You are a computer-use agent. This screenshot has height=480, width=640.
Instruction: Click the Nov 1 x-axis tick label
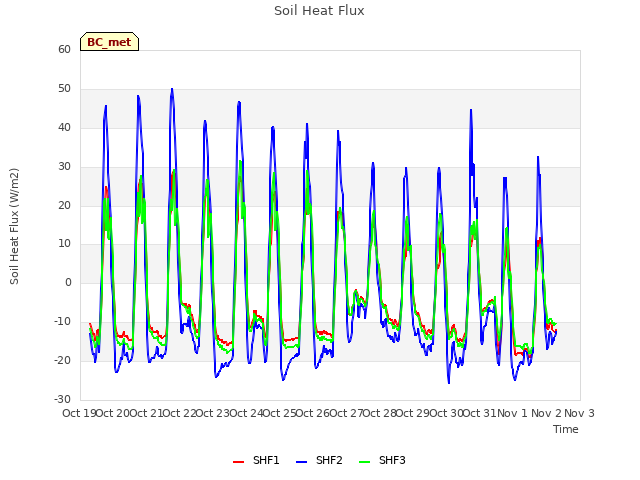tap(512, 413)
